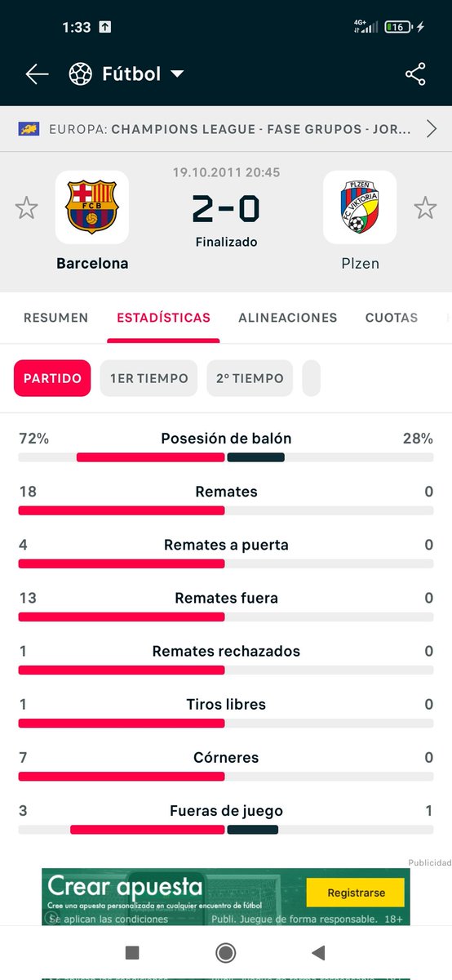Tap Android recent apps square
Image resolution: width=452 pixels, height=980 pixels.
132,952
